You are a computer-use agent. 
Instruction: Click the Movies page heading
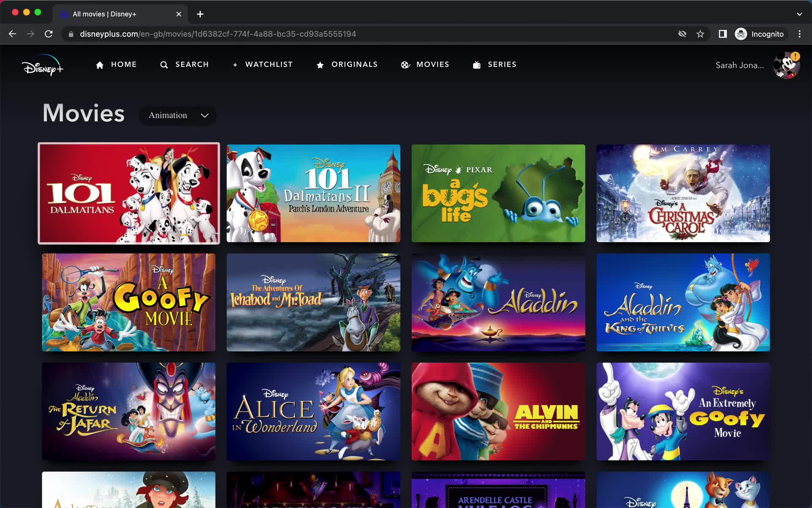tap(84, 113)
